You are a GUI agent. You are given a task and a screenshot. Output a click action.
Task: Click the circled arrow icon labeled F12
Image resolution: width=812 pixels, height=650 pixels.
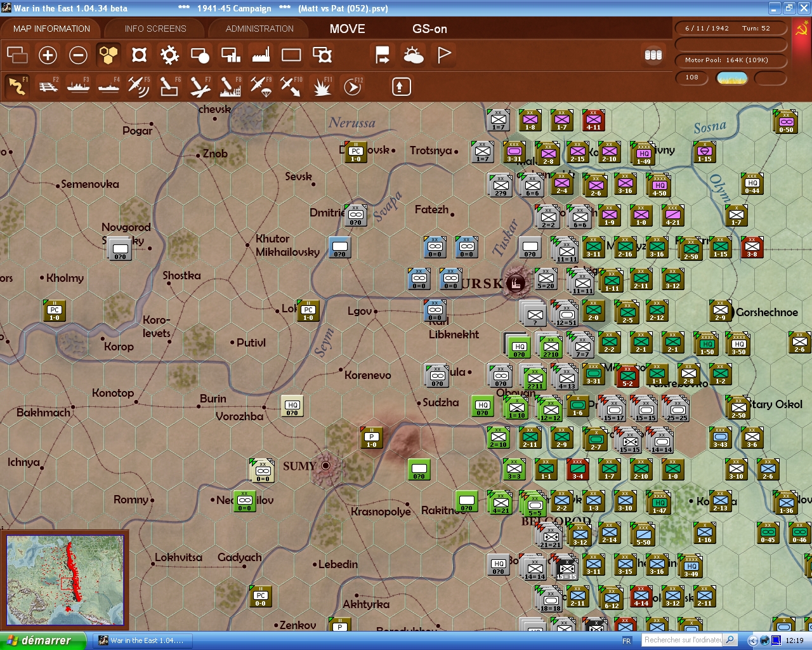point(352,86)
